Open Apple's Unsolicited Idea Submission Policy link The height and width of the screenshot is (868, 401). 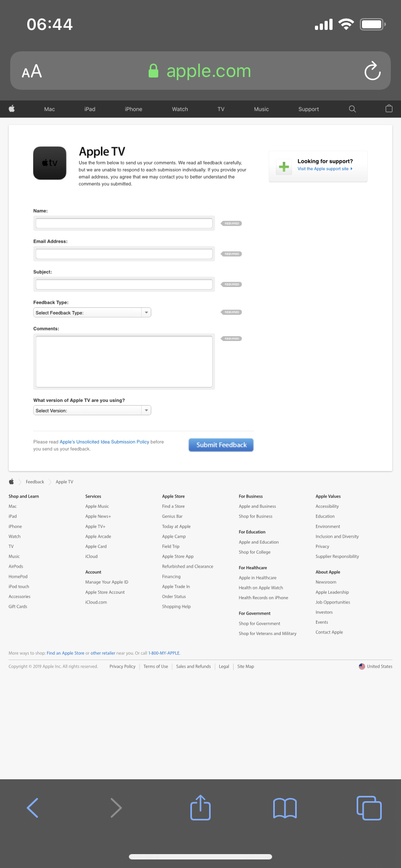pos(104,442)
